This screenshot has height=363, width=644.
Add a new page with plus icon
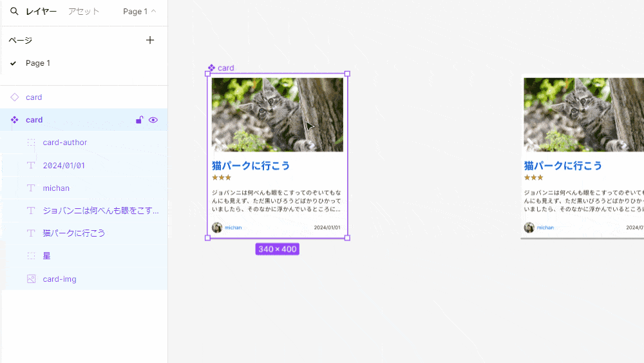pos(150,40)
